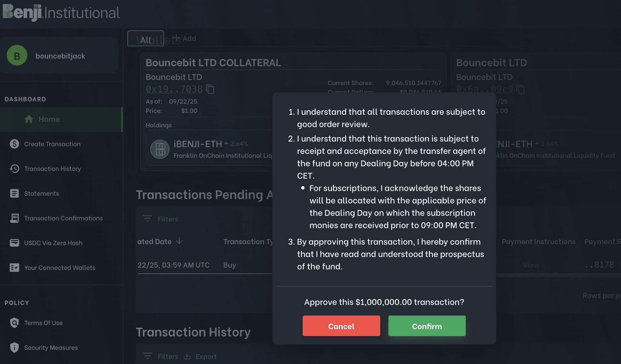621x364 pixels.
Task: Cancel the transaction approval dialog
Action: coord(341,326)
